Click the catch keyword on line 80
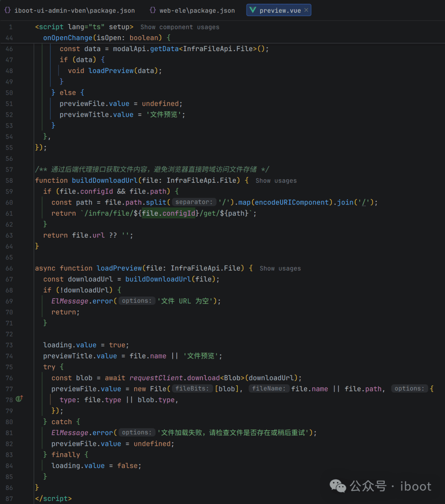Viewport: 445px width, 504px height. 62,422
